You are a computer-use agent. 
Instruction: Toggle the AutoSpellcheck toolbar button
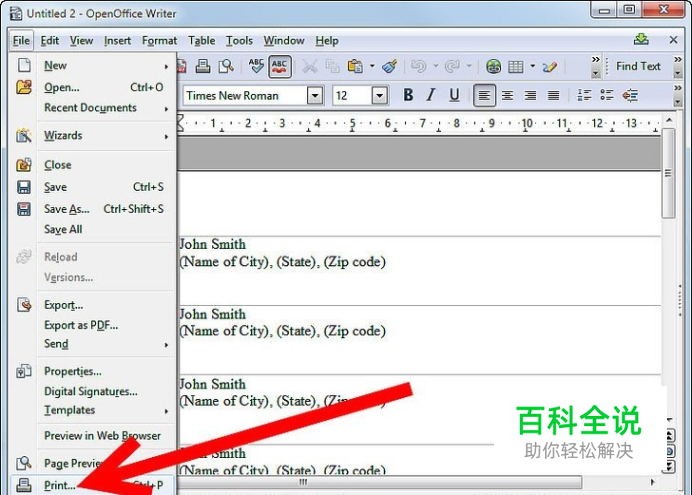click(280, 67)
